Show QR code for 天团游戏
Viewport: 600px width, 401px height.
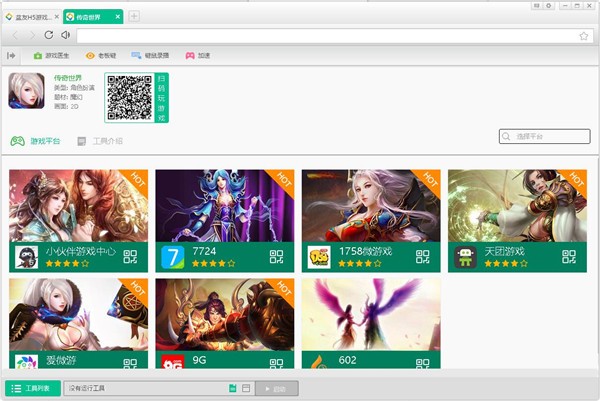pos(569,257)
